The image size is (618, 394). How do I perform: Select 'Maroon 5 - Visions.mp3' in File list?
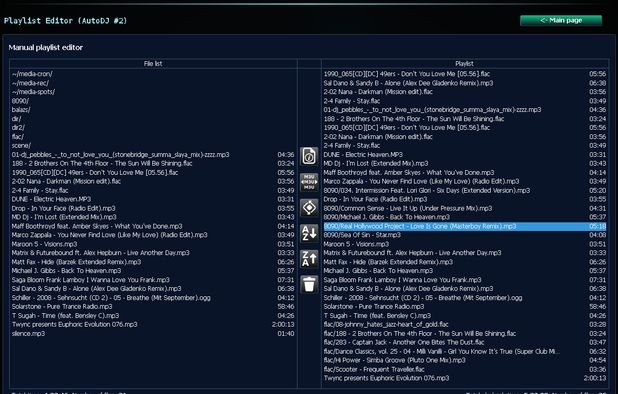coord(153,244)
